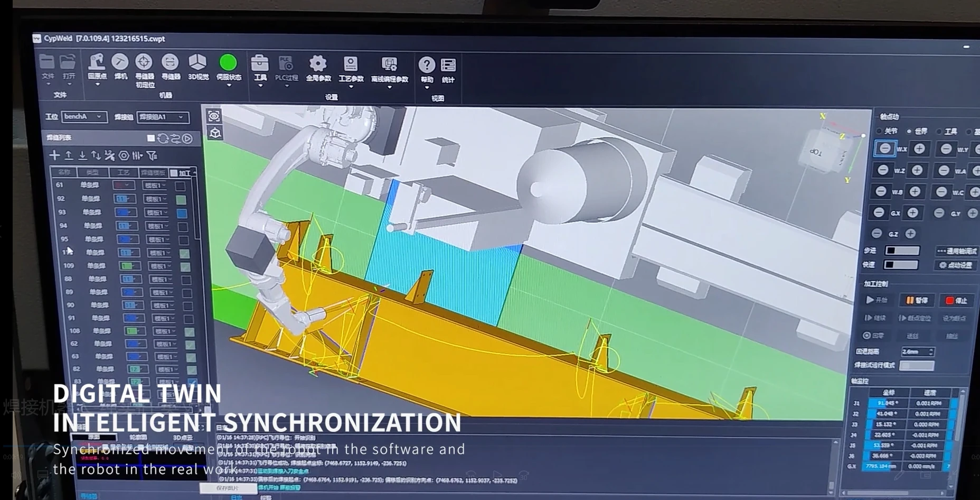Screen dimensions: 980x500
Task: Click the add weld seam plus icon
Action: coord(54,155)
